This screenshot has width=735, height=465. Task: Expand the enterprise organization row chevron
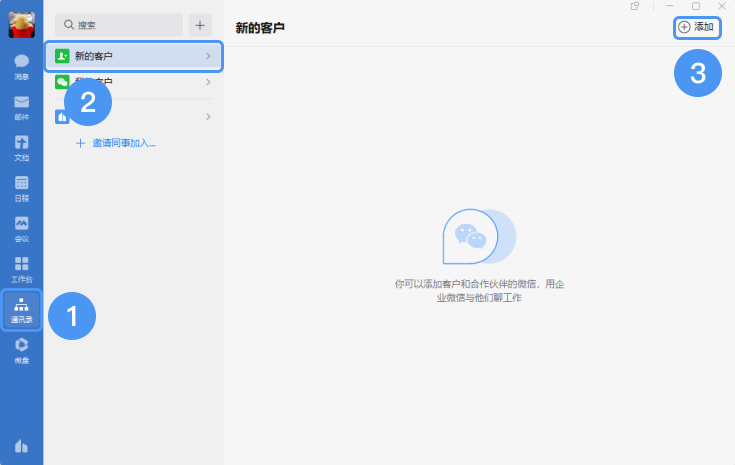[208, 117]
